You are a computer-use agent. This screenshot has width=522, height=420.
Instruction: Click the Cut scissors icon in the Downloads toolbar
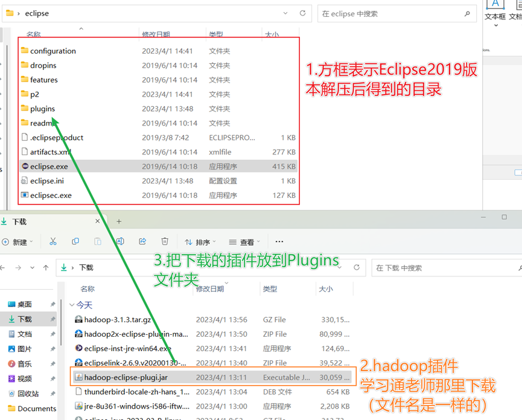(53, 241)
